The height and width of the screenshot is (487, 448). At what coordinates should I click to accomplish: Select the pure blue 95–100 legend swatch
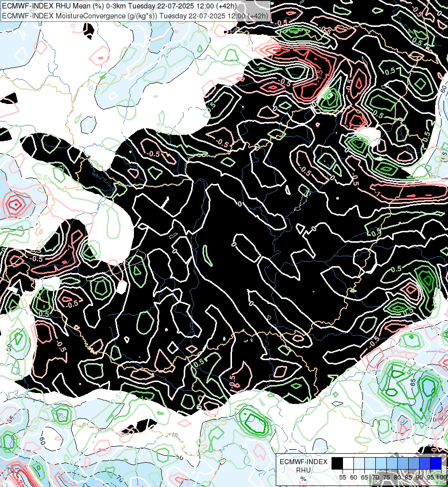coord(436,463)
